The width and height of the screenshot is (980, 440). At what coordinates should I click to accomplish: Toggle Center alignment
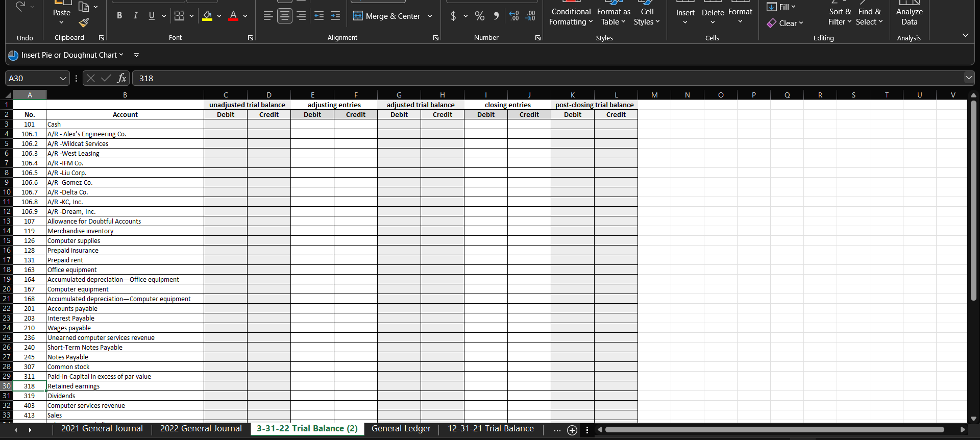[x=285, y=16]
